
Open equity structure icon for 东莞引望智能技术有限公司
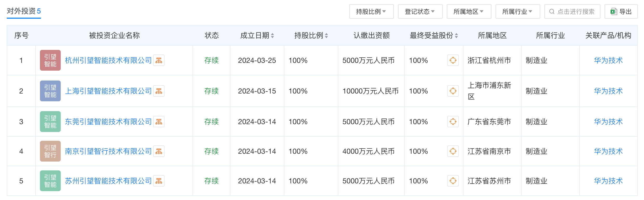[159, 122]
